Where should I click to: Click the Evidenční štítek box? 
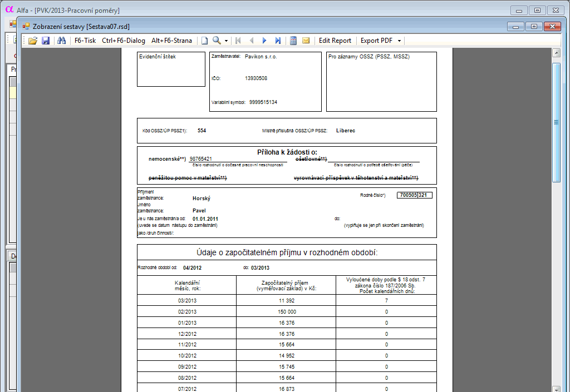coord(171,70)
